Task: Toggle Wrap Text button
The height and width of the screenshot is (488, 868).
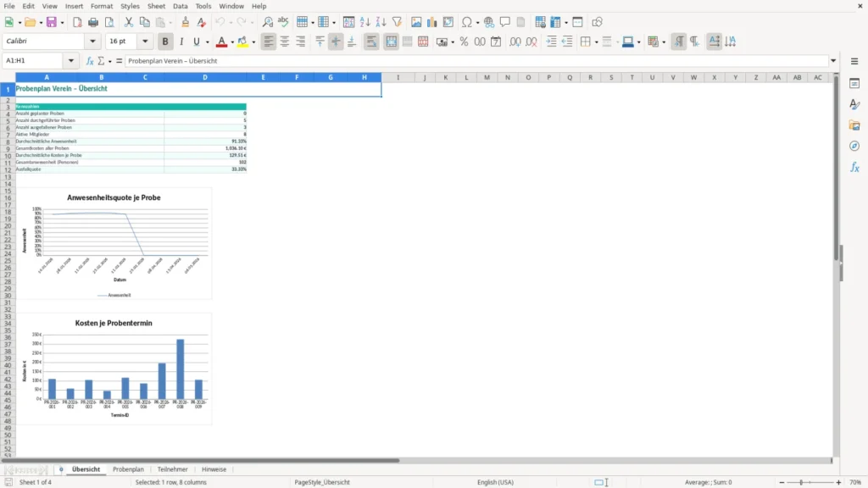Action: 371,42
